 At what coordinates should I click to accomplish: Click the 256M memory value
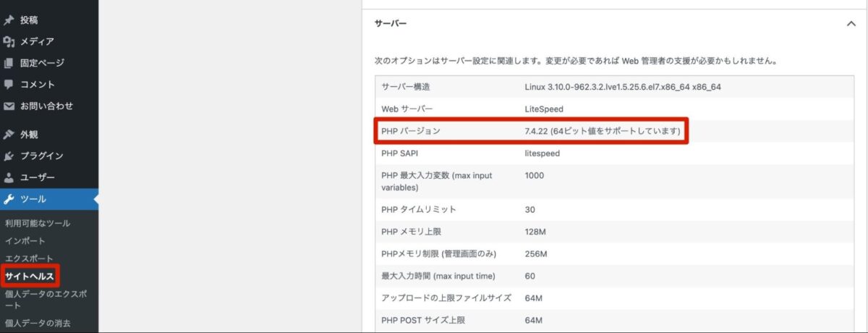tap(536, 254)
